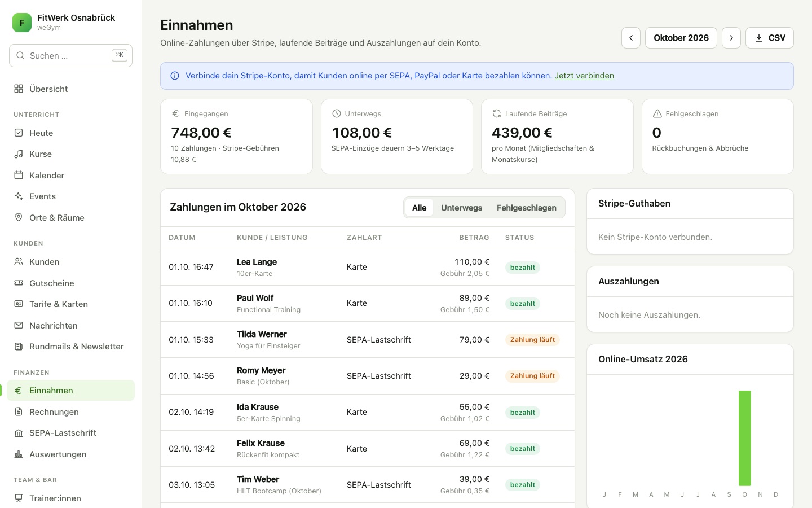Open Übersicht dashboard in sidebar

70,89
